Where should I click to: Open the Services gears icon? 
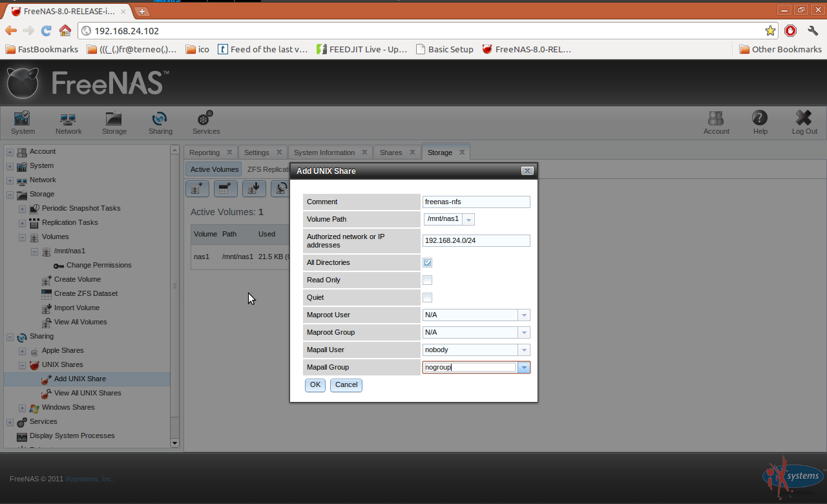(205, 123)
